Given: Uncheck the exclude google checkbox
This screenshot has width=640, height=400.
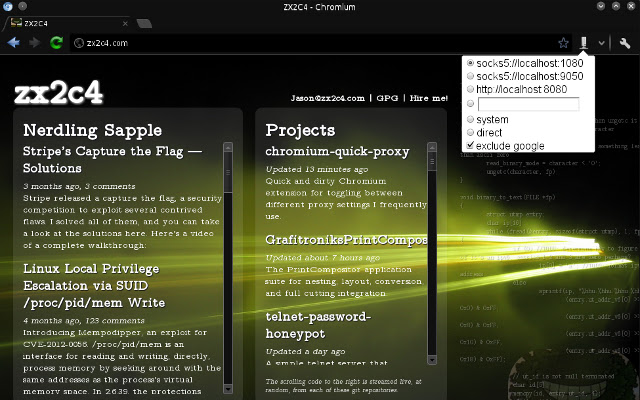Looking at the screenshot, I should (x=470, y=145).
